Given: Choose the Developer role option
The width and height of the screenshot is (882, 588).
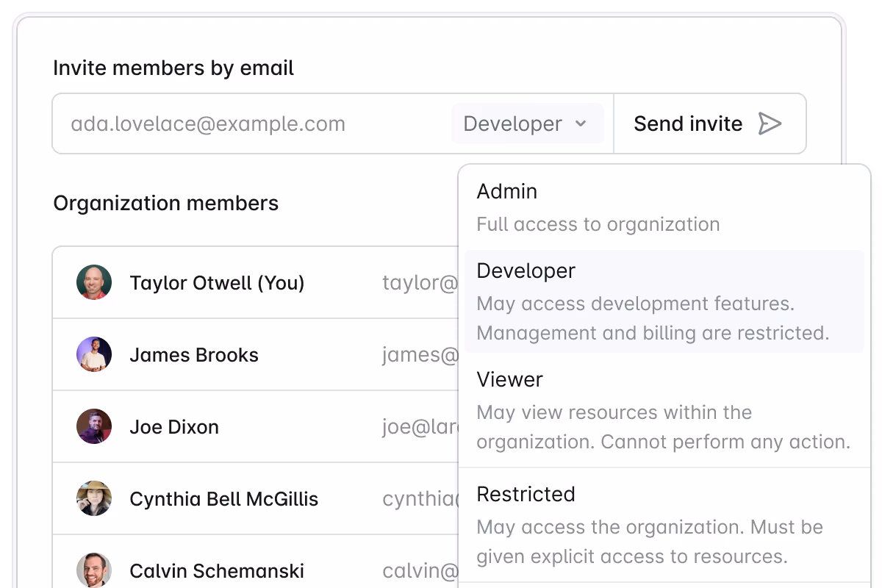Looking at the screenshot, I should click(664, 301).
